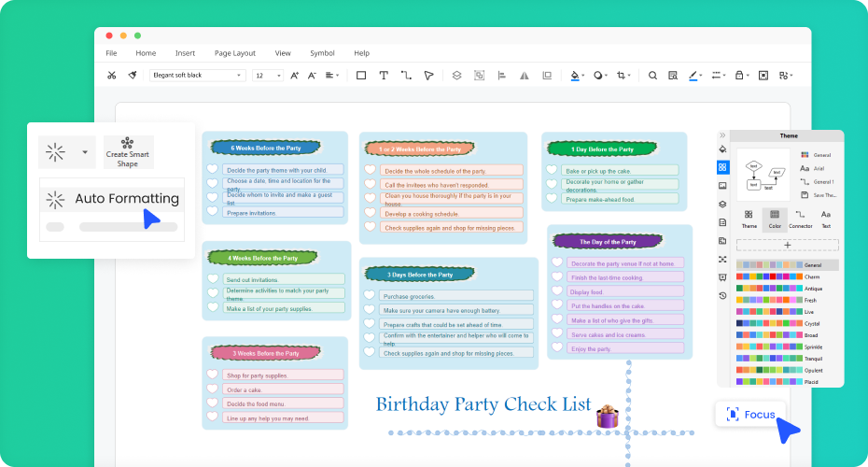
Task: Click the Cut scissors icon
Action: click(x=112, y=76)
